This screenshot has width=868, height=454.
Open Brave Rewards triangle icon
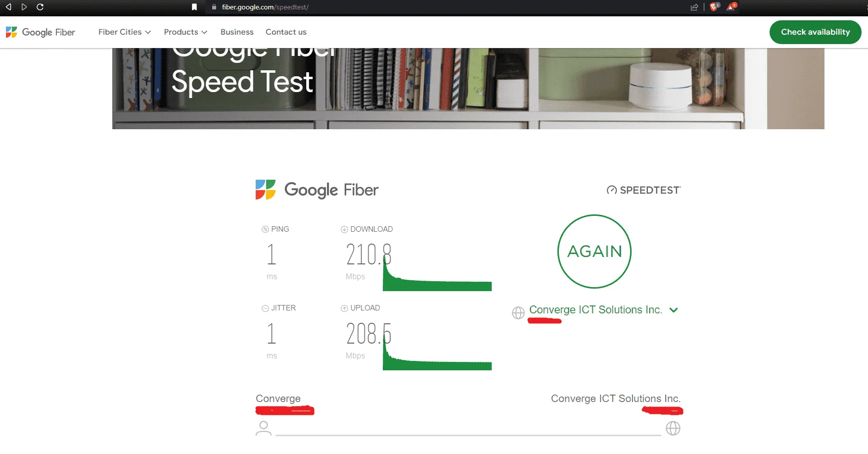[x=731, y=7]
